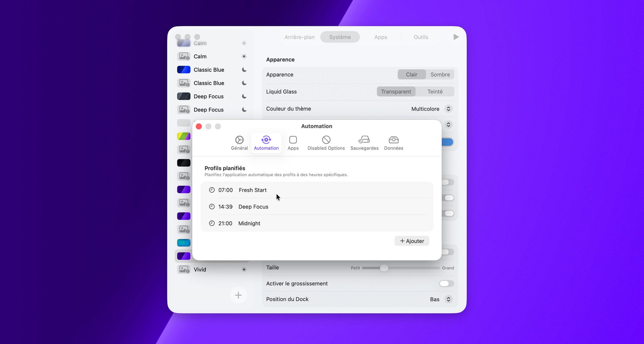Switch Apparence to Sombre
Image resolution: width=644 pixels, height=344 pixels.
[440, 74]
